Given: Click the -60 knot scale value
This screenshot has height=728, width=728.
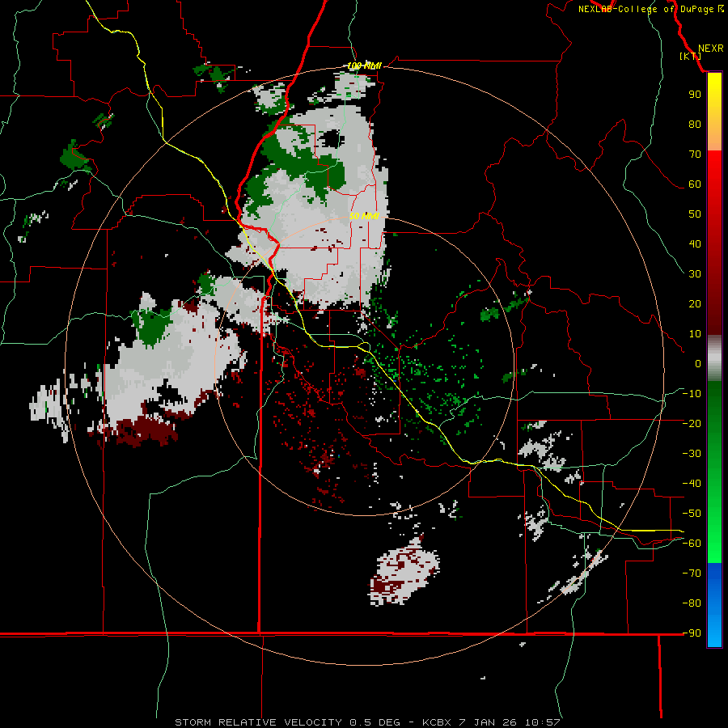Looking at the screenshot, I should pos(692,544).
